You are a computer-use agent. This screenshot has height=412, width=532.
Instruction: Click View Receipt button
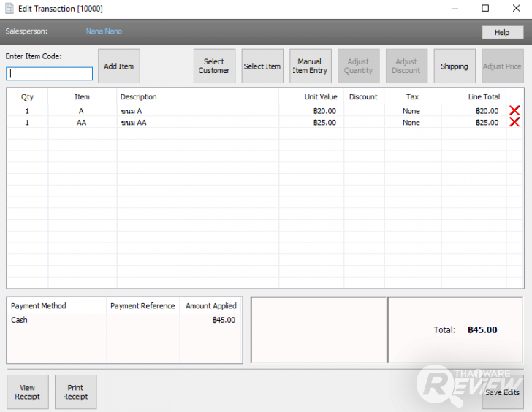click(x=28, y=392)
